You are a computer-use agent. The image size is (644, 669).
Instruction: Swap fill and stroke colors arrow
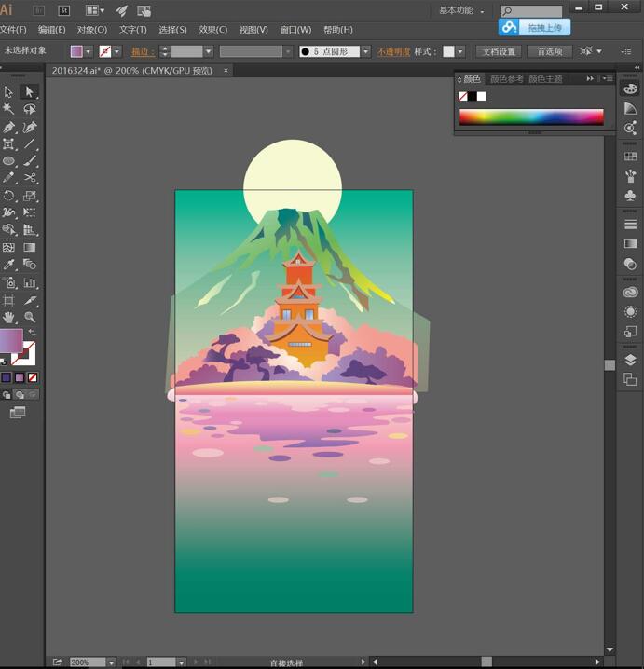pyautogui.click(x=32, y=333)
